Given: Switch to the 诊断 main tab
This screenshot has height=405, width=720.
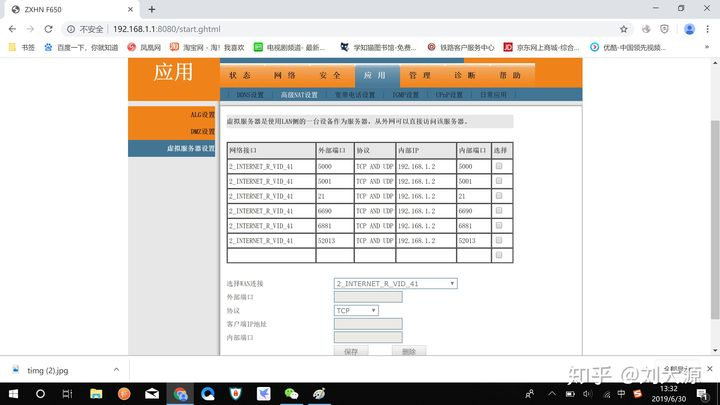Looking at the screenshot, I should coord(465,75).
